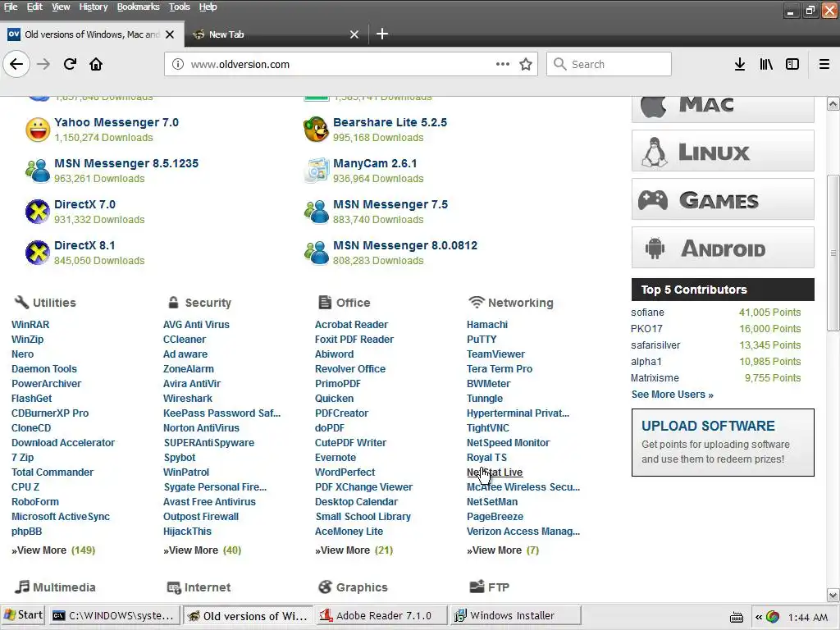
Task: Click the Games controller button
Action: coord(723,199)
